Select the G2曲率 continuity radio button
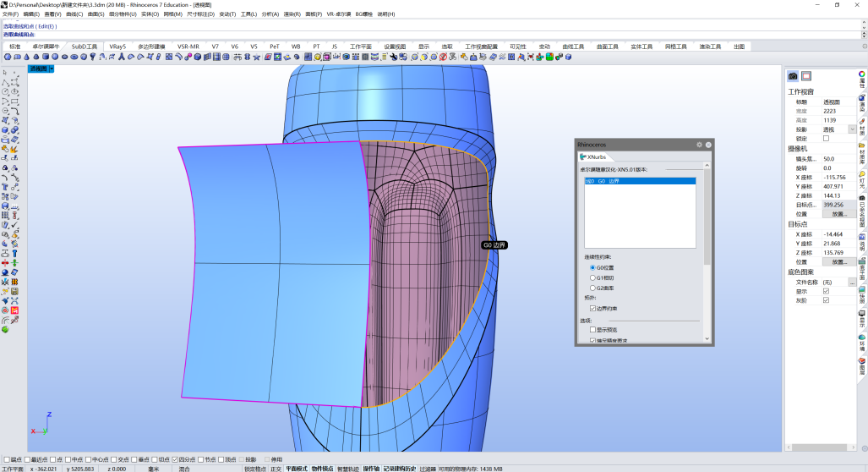 (x=592, y=288)
